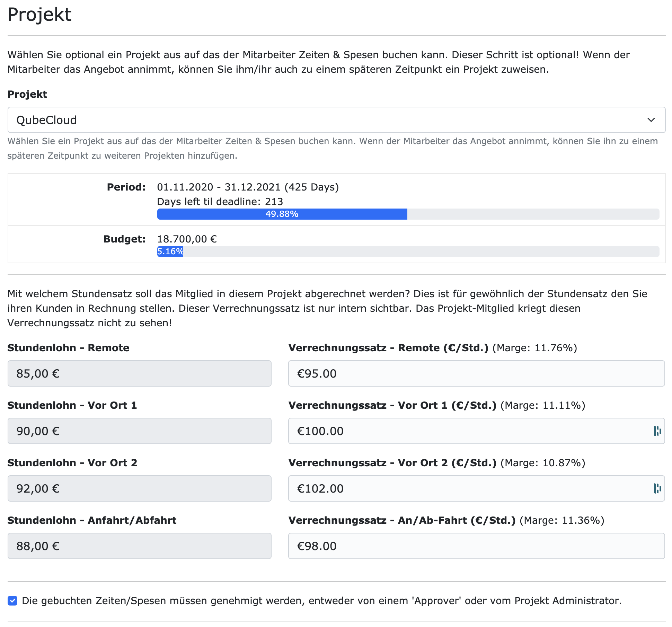The image size is (672, 627).
Task: Click the 90,00 € Stundenlohn Vor Ort 1 field
Action: coord(139,431)
